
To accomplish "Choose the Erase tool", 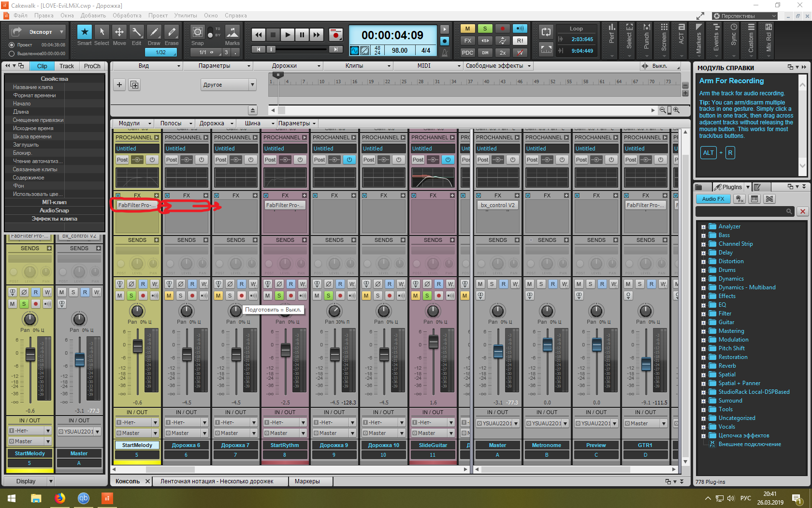I will 172,32.
